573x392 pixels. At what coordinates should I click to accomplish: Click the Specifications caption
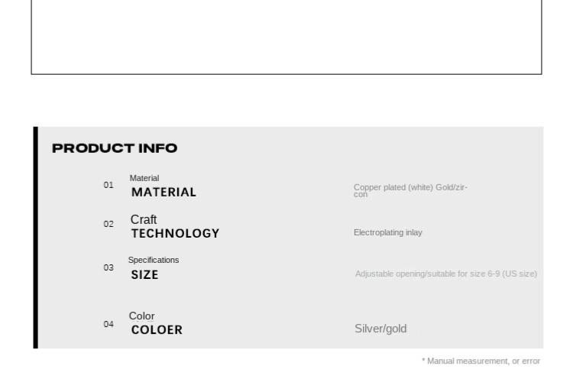click(154, 260)
